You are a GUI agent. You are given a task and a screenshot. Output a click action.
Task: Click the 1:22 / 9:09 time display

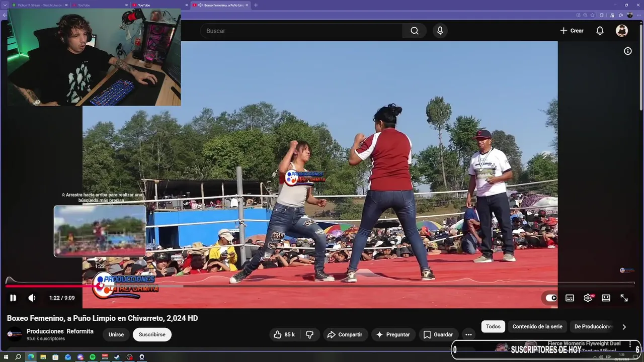62,298
